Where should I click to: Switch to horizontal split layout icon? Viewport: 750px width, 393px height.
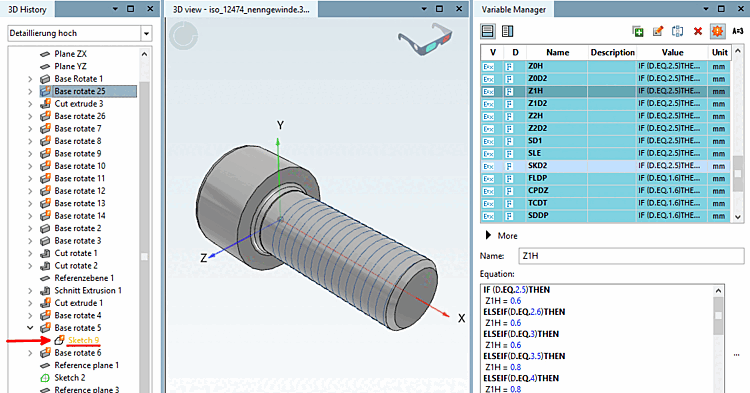[487, 32]
